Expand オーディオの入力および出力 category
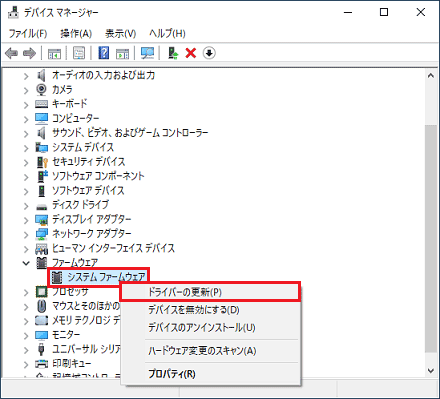This screenshot has height=399, width=440. click(26, 76)
